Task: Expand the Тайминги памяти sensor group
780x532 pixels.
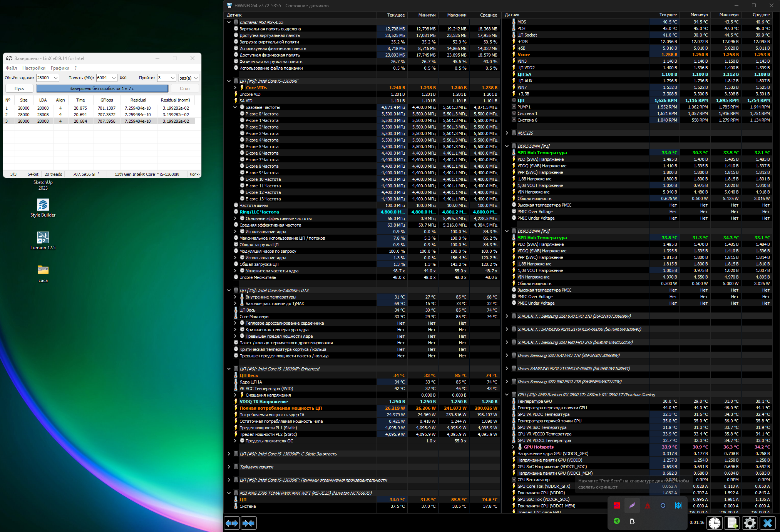Action: tap(229, 467)
